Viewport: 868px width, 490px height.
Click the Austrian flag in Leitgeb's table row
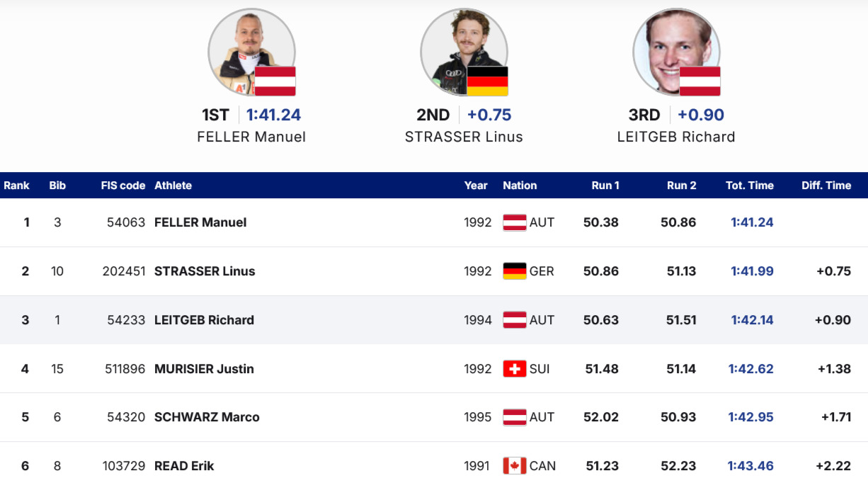click(x=515, y=320)
